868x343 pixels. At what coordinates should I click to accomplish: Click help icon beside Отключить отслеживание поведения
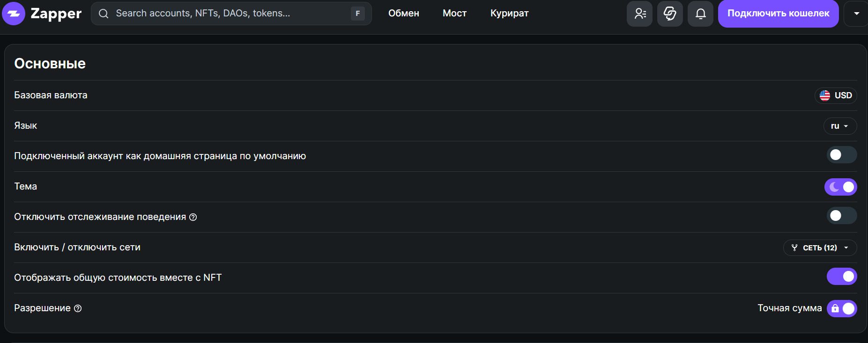[193, 217]
